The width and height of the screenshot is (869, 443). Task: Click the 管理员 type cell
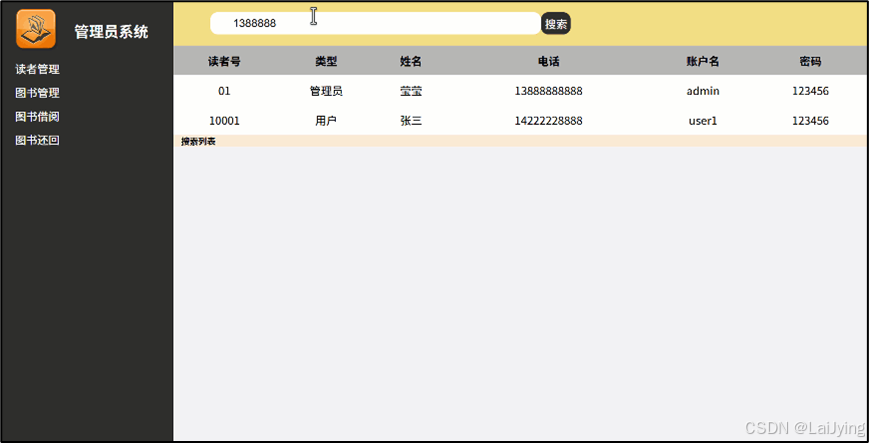click(x=326, y=91)
